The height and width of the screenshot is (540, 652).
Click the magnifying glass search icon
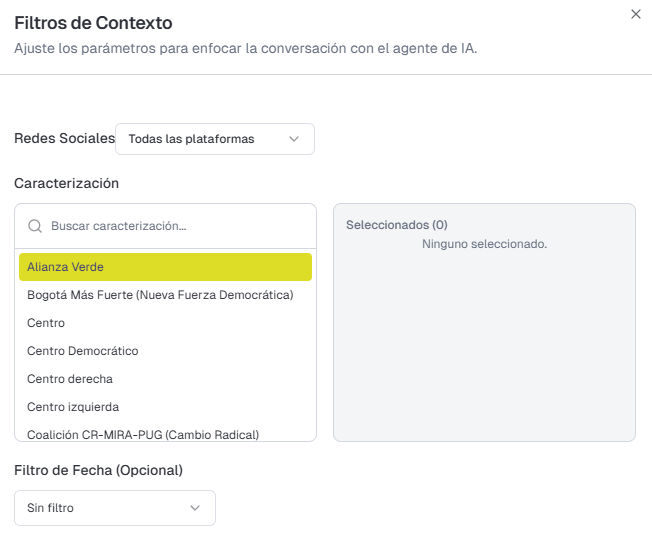click(35, 226)
